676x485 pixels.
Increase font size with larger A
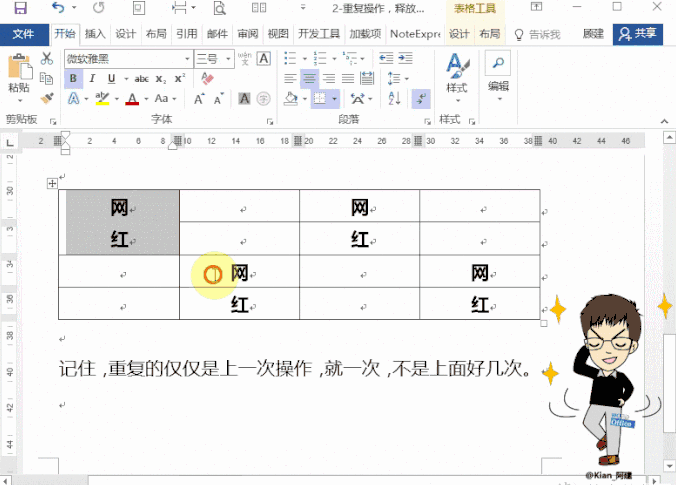point(199,99)
